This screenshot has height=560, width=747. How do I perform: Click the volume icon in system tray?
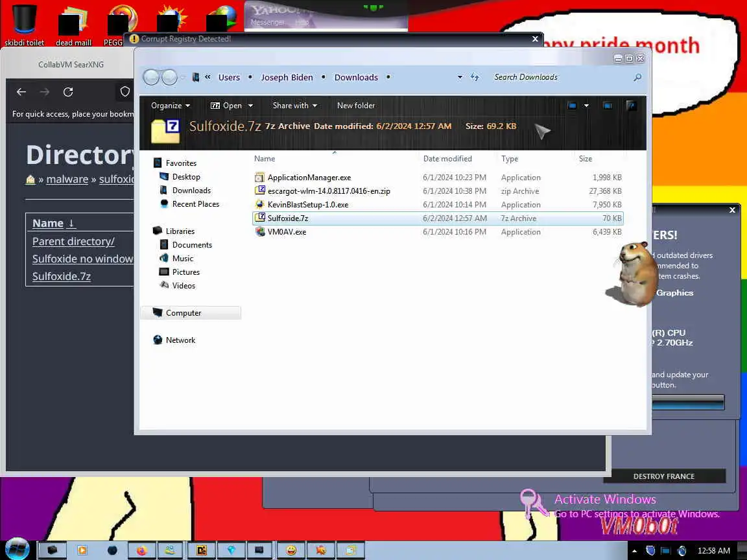tap(682, 551)
